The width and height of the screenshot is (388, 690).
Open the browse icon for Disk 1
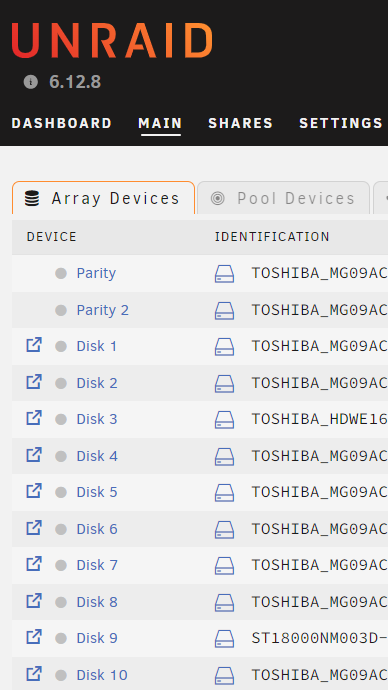tap(34, 345)
